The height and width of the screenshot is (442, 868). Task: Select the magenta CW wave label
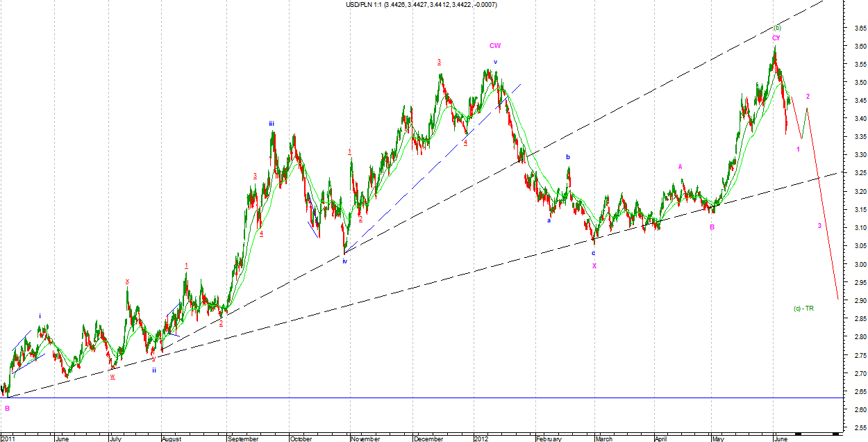click(x=495, y=46)
